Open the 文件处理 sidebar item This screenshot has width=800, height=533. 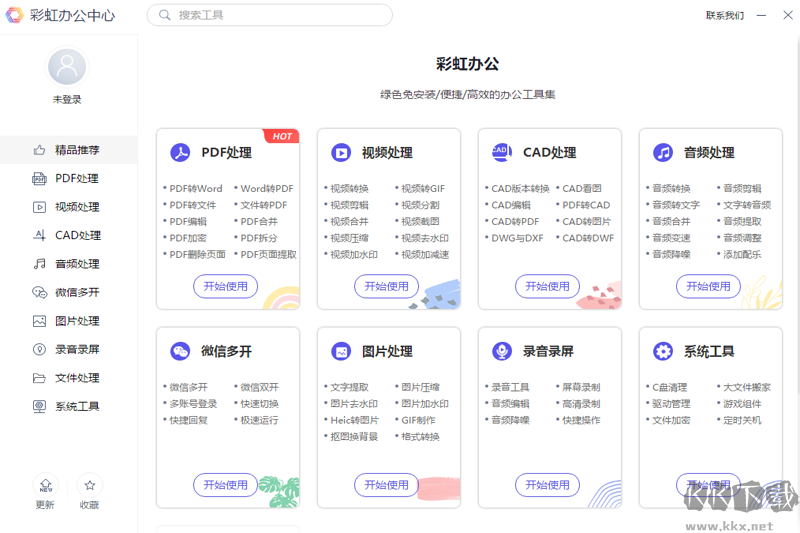[x=69, y=378]
